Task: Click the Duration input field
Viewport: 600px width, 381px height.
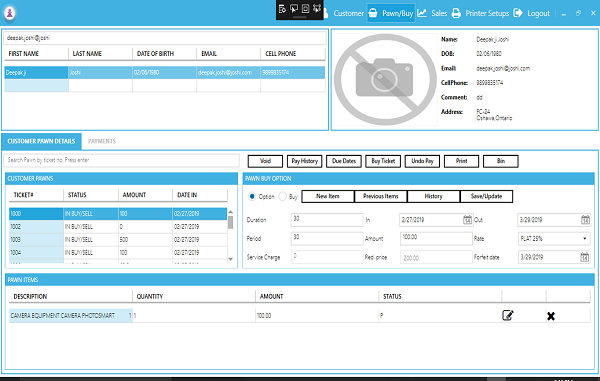Action: [x=327, y=220]
